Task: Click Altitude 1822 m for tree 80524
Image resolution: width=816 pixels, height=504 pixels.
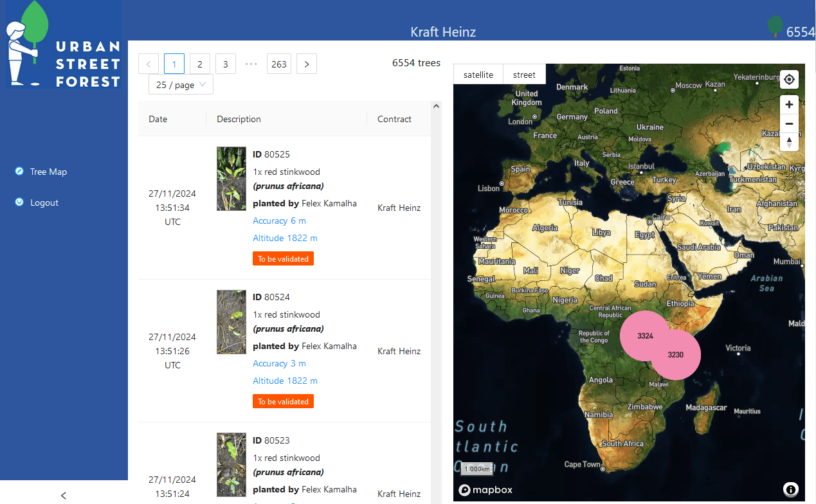Action: (x=285, y=381)
